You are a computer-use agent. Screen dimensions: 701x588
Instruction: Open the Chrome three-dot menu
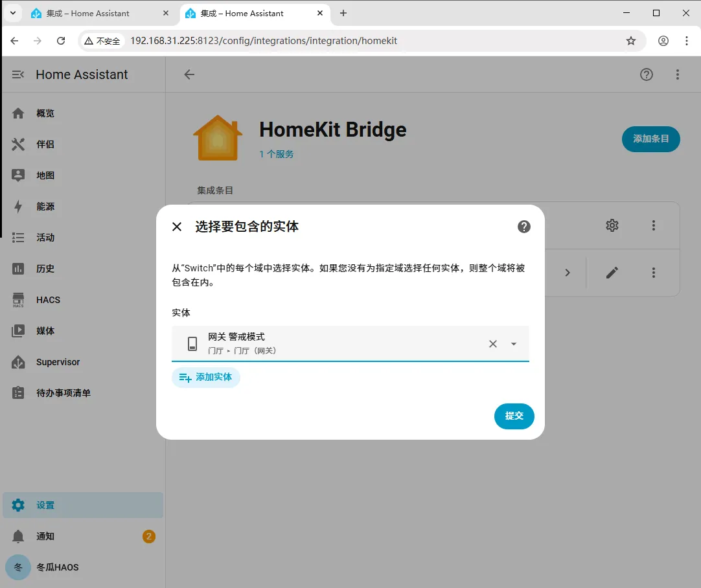(686, 41)
